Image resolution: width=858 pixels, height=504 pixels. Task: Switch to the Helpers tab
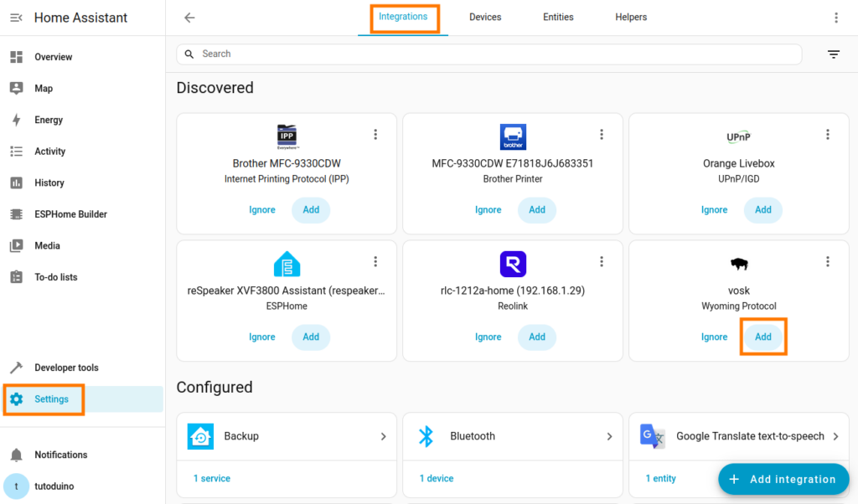[x=631, y=18]
